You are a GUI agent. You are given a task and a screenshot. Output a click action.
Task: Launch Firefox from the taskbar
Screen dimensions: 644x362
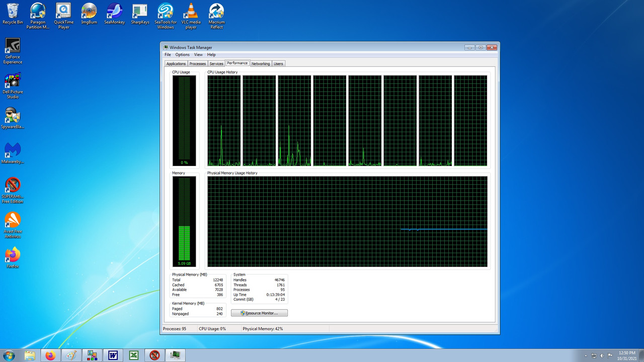(x=50, y=355)
